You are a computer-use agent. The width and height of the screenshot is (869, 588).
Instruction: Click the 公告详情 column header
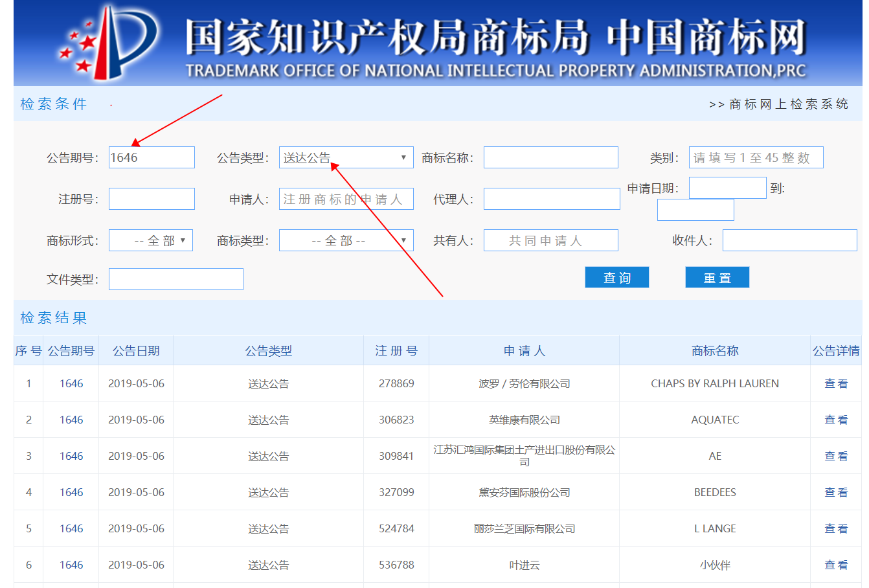point(836,350)
